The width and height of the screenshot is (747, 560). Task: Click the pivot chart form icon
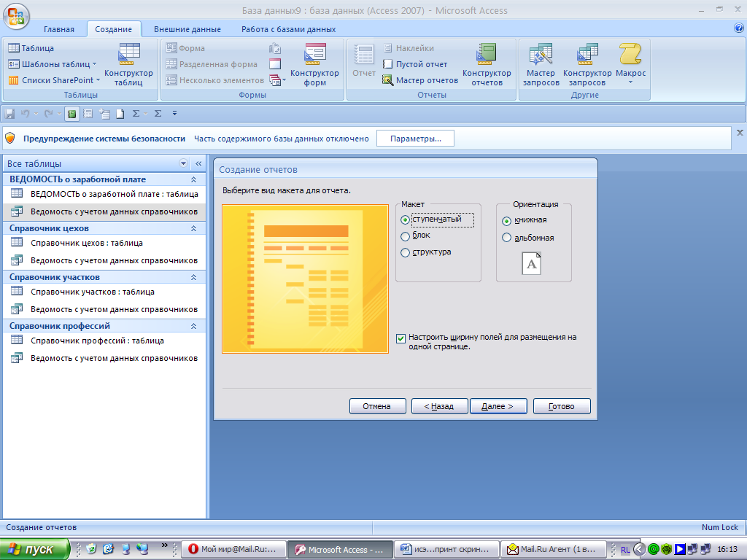point(275,48)
